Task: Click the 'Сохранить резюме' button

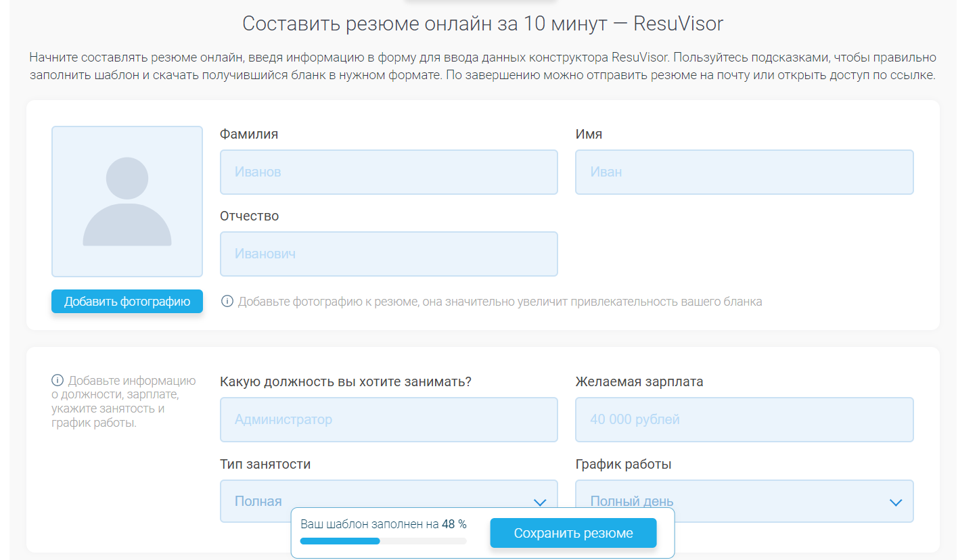Action: point(573,533)
